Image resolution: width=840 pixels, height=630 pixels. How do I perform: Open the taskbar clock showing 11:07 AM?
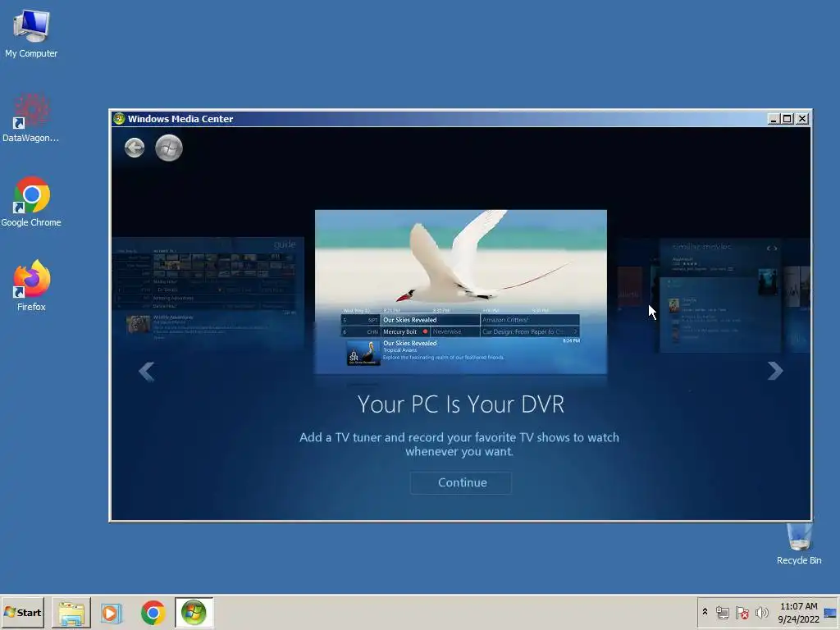[798, 613]
